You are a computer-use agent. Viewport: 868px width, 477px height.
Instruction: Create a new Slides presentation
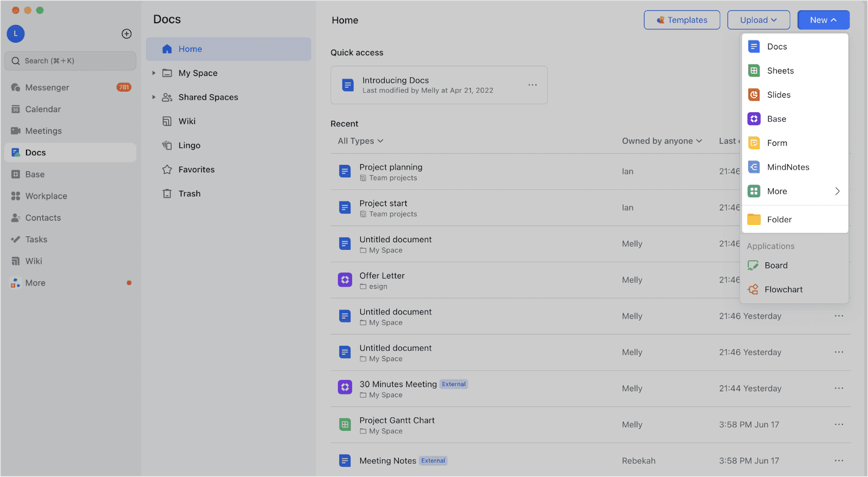[x=778, y=95]
